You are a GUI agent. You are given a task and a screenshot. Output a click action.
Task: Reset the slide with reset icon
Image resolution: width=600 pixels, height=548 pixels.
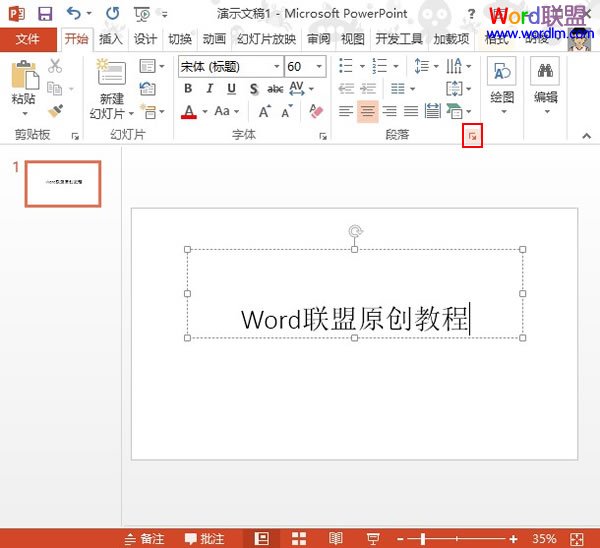click(148, 89)
